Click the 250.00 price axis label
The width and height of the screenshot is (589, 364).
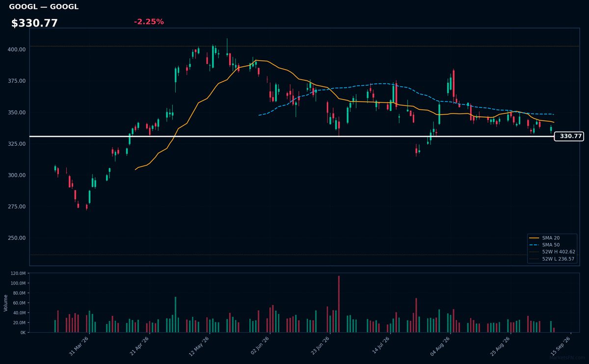[17, 238]
